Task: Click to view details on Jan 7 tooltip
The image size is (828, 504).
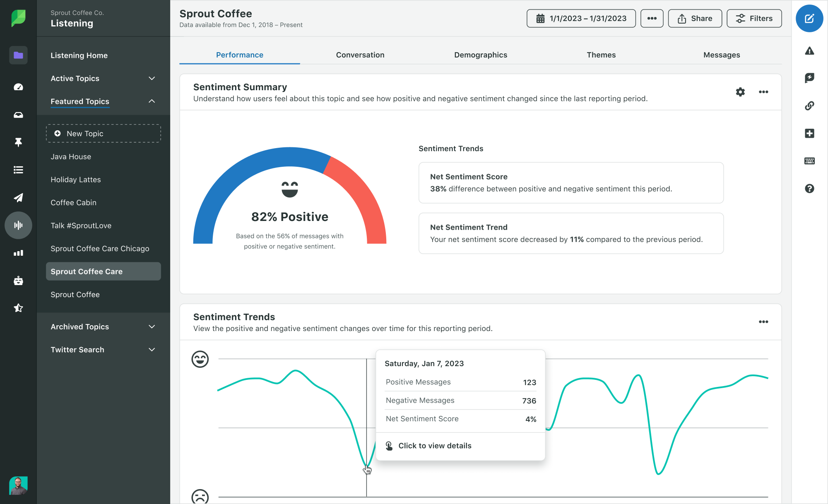Action: click(435, 446)
